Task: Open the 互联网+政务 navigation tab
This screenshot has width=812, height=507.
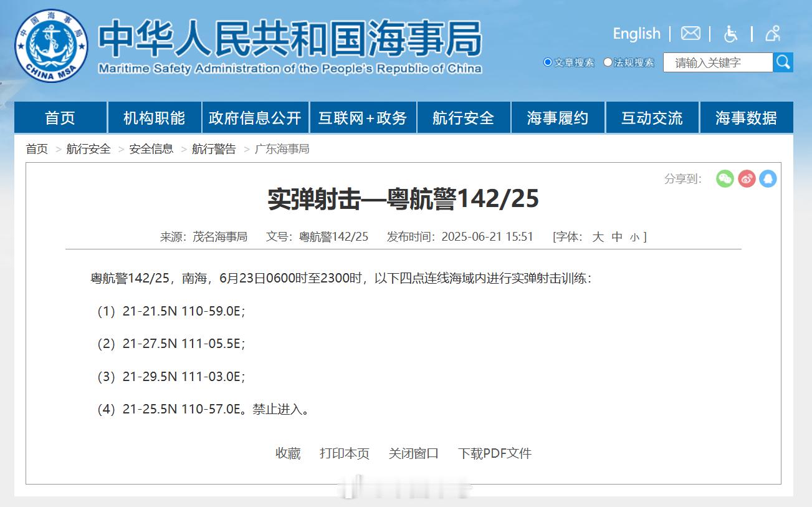Action: click(x=362, y=117)
